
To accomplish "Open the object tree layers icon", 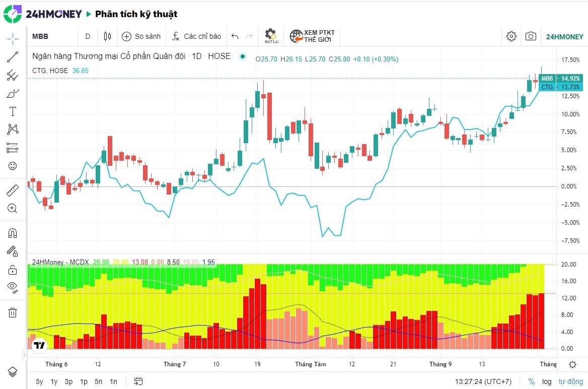I will 13,372.
